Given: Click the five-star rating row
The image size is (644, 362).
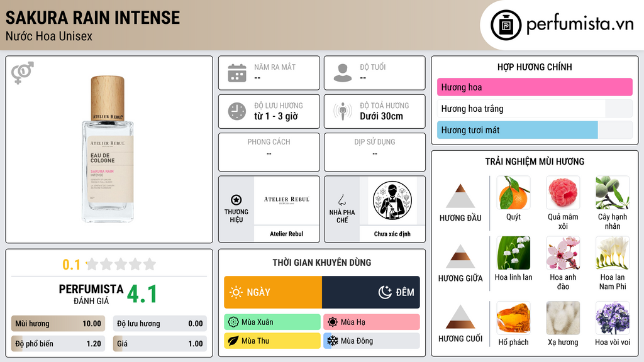Looking at the screenshot, I should (x=121, y=264).
